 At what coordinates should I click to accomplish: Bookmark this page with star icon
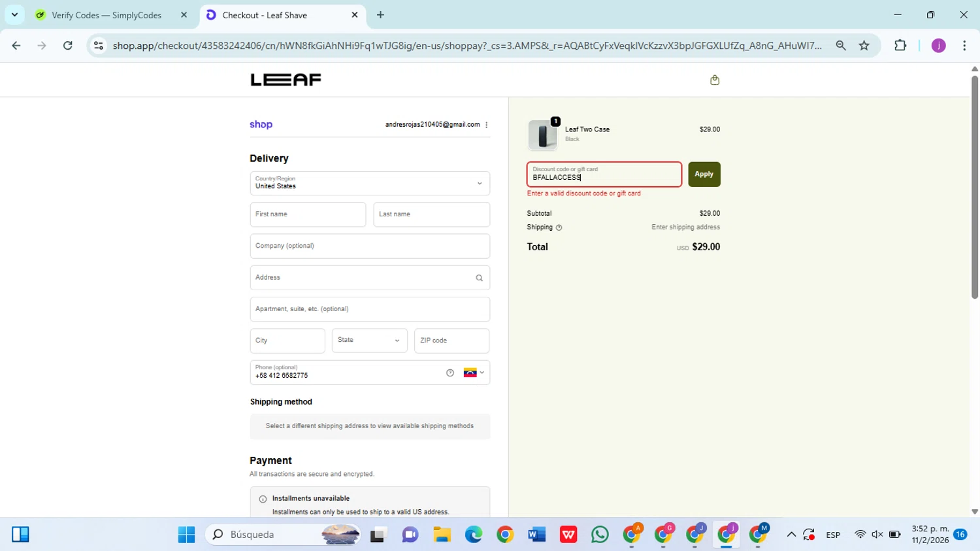tap(864, 45)
